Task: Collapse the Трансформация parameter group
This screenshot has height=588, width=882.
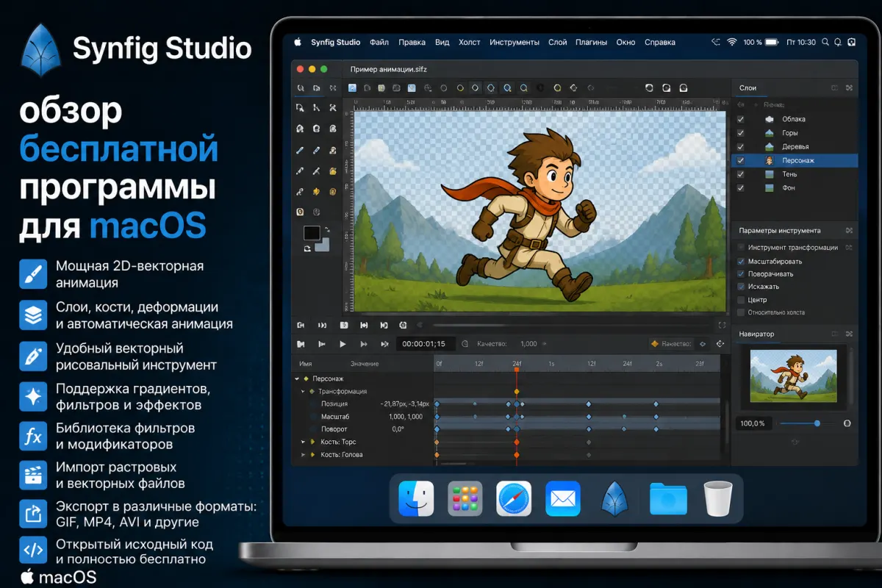Action: (x=302, y=391)
